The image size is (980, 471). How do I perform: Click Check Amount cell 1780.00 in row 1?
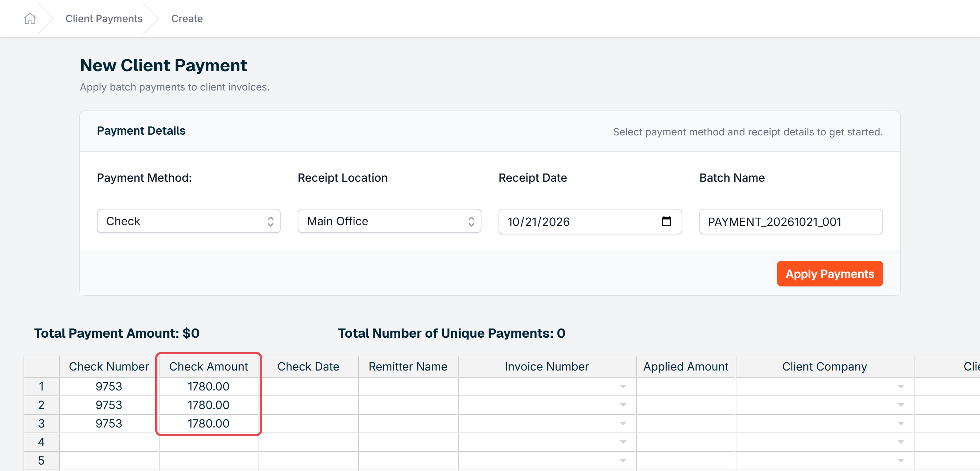[x=208, y=387]
